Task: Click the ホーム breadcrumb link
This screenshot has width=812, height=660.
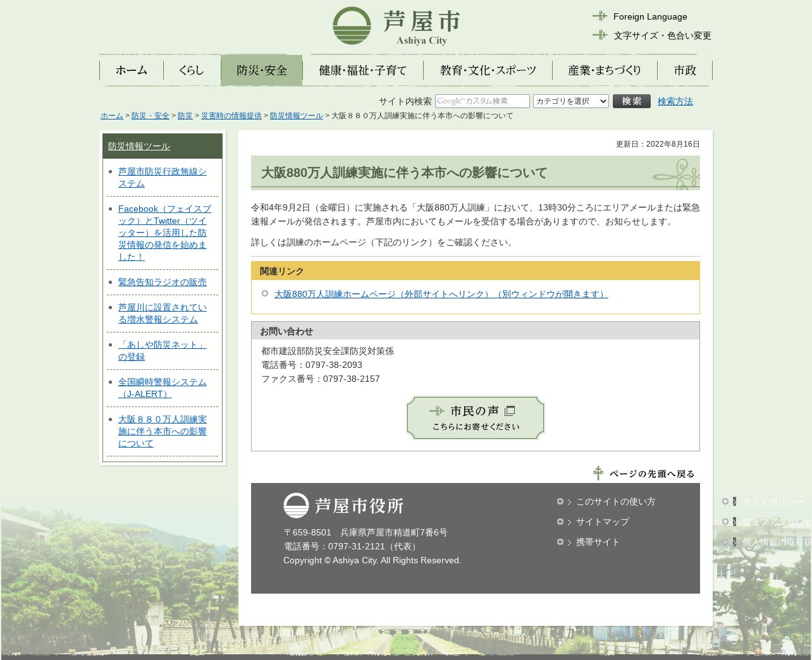Action: (112, 116)
